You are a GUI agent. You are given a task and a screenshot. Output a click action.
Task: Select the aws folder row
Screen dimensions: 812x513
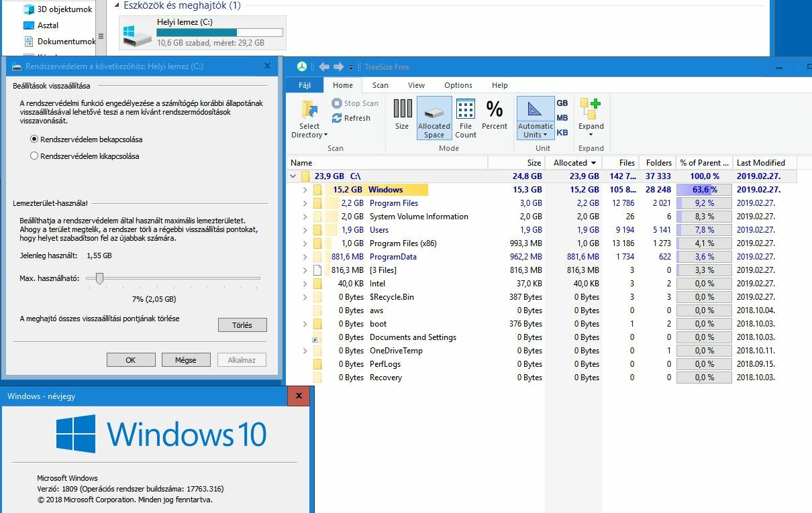coord(543,310)
